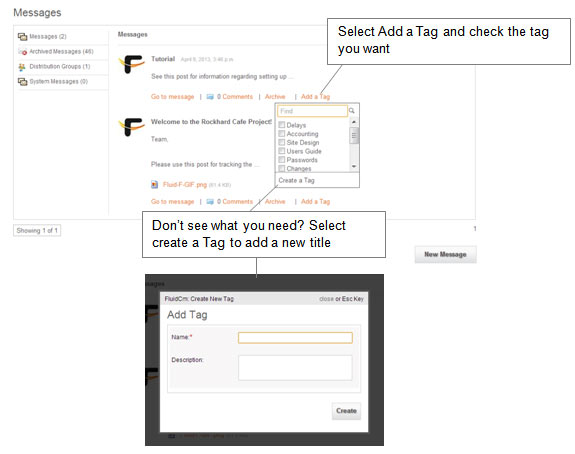This screenshot has width=575, height=454.
Task: Click tag list scroll down arrow
Action: tap(354, 166)
